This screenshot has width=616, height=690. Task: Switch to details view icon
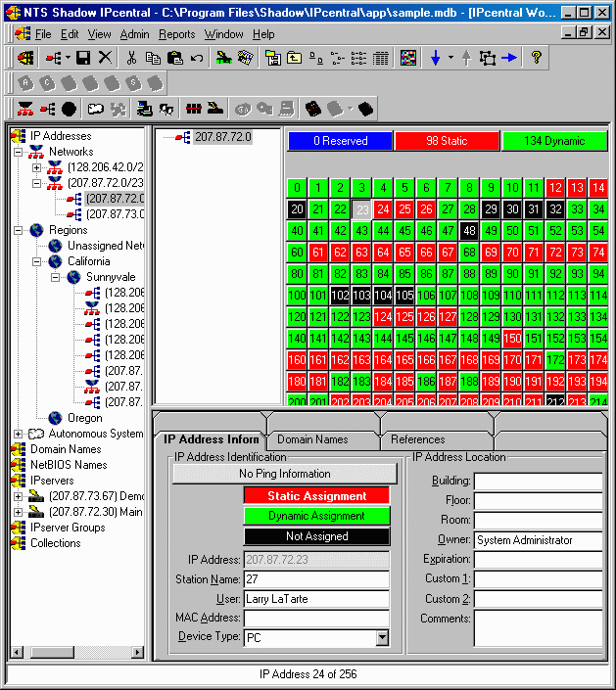[x=380, y=58]
